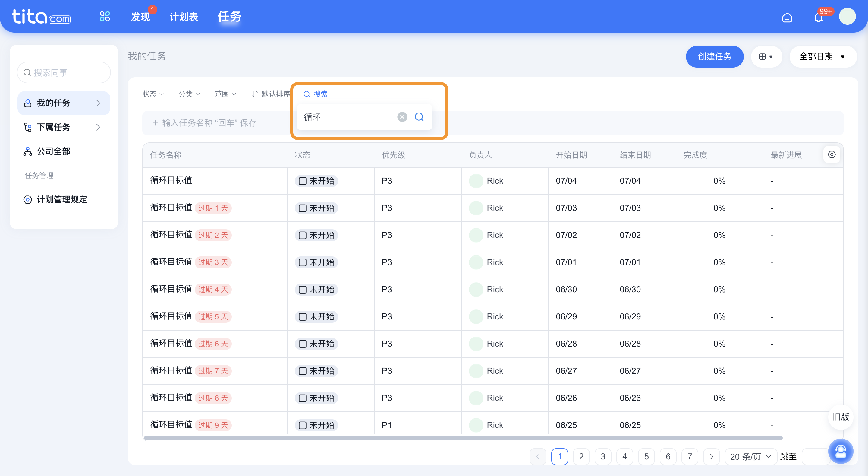Screen dimensions: 868x476
Task: Toggle status checkbox for overdue 8 days task
Action: tap(303, 398)
